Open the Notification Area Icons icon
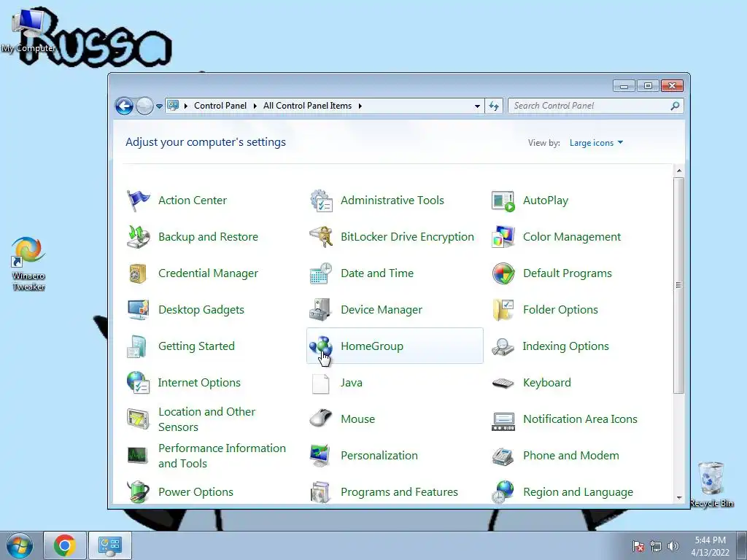 [x=503, y=421]
